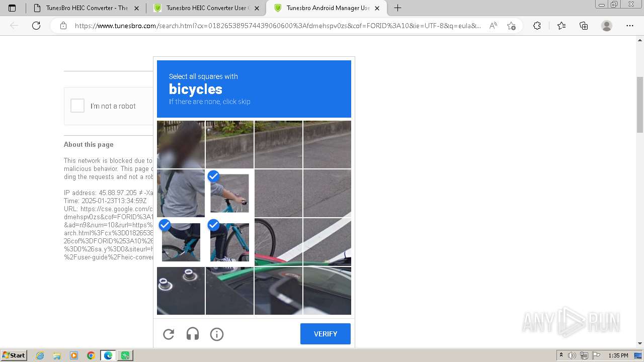Click the browser refresh button
Viewport: 644px width, 362px height.
click(36, 26)
